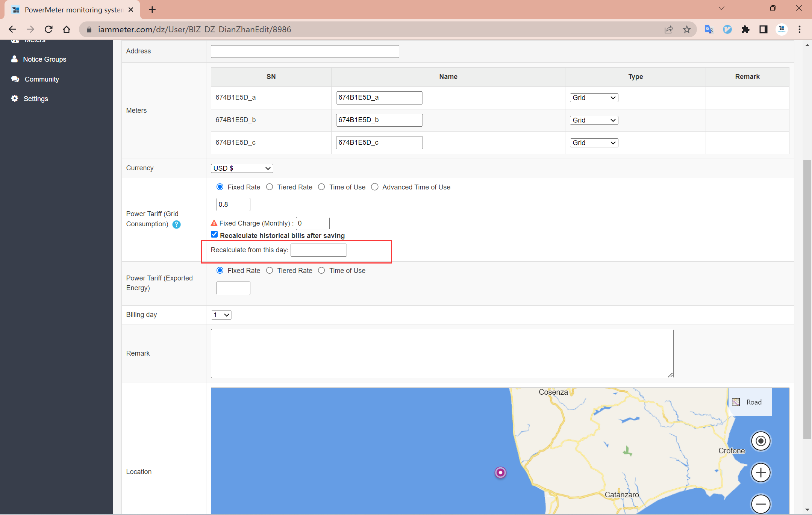Uncheck Recalculate historical bills after saving
Screen dimensions: 812x515
pyautogui.click(x=214, y=235)
